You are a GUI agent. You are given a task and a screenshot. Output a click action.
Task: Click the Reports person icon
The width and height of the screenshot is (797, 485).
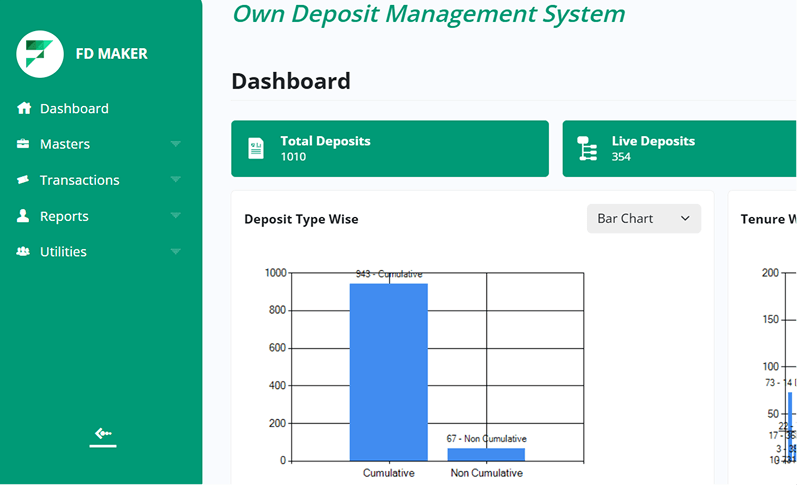[x=24, y=216]
